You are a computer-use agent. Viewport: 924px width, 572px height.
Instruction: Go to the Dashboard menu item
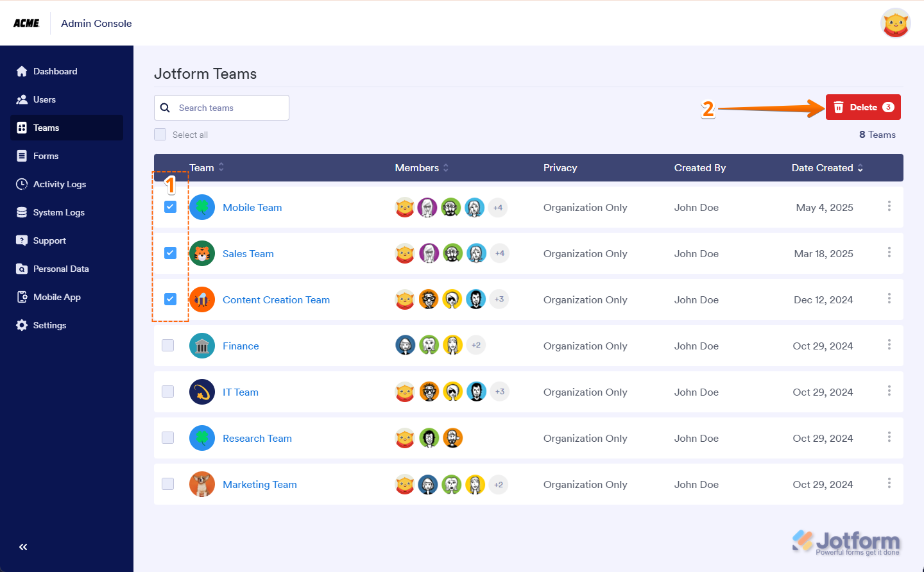pyautogui.click(x=67, y=71)
